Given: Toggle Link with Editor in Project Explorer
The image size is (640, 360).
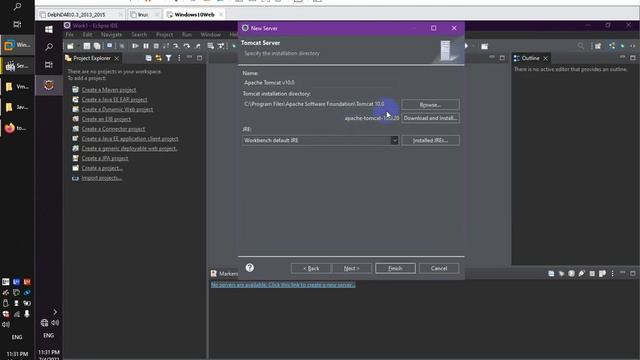Looking at the screenshot, I should coord(158,58).
